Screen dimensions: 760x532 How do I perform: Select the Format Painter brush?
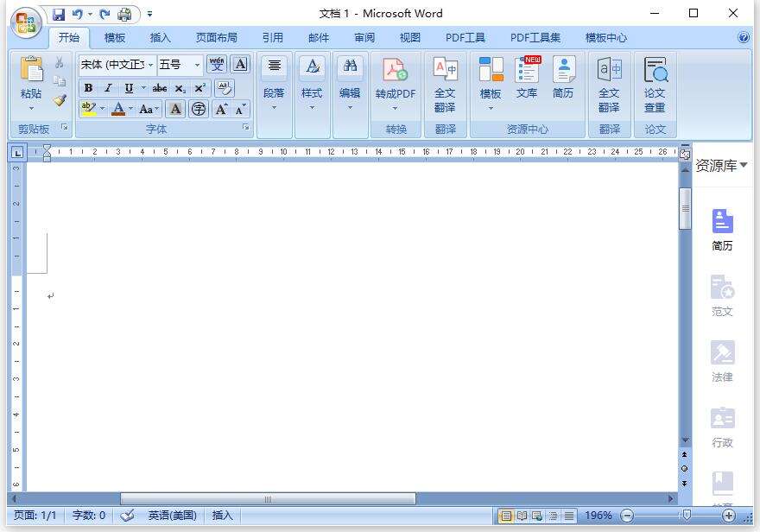(x=59, y=100)
